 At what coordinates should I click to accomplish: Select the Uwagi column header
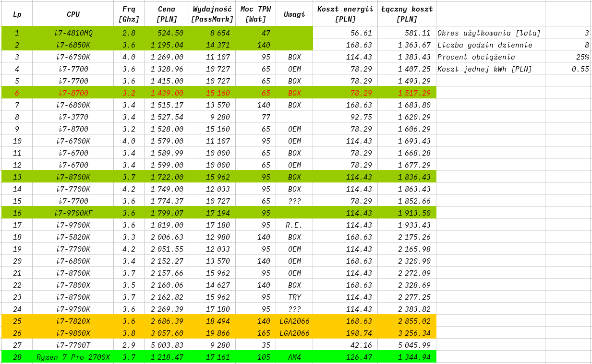coord(294,13)
